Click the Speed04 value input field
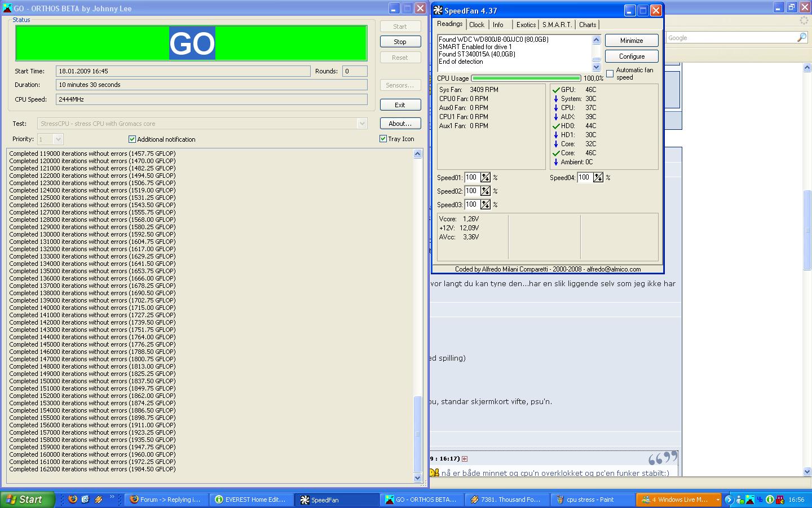The height and width of the screenshot is (508, 812). 585,177
